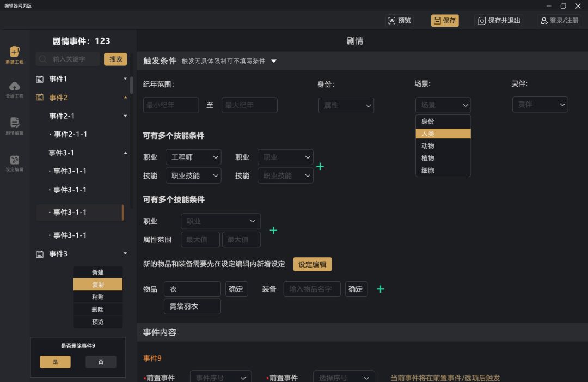Image resolution: width=588 pixels, height=382 pixels.
Task: Choose 粘贴 in the context menu
Action: coord(98,297)
